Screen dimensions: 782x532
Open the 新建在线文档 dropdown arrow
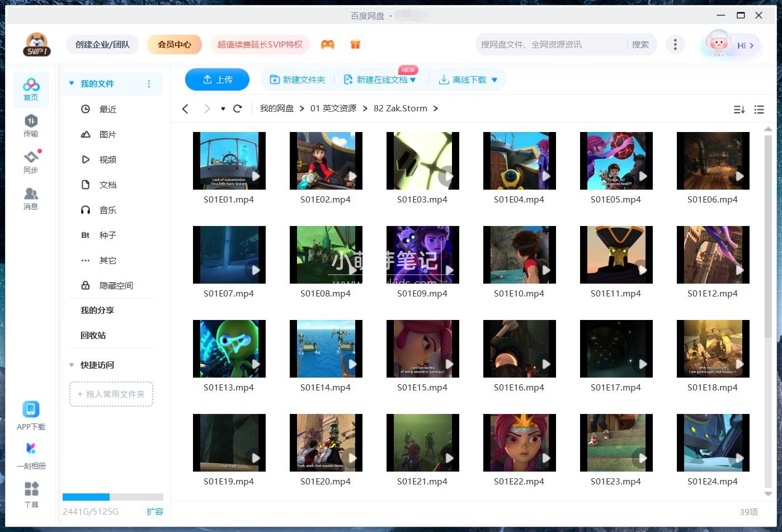click(413, 79)
